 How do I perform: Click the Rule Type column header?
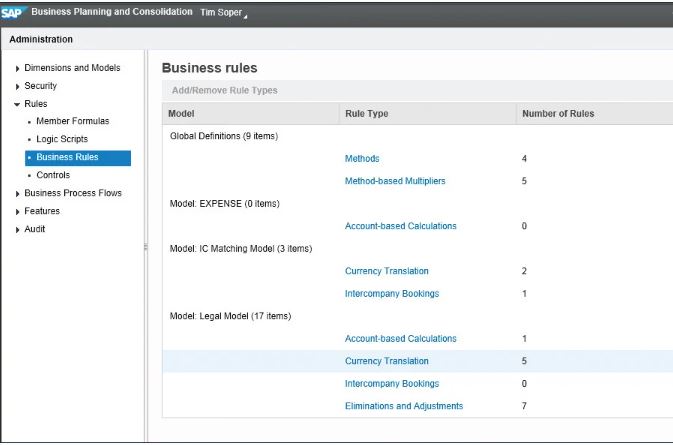(367, 114)
